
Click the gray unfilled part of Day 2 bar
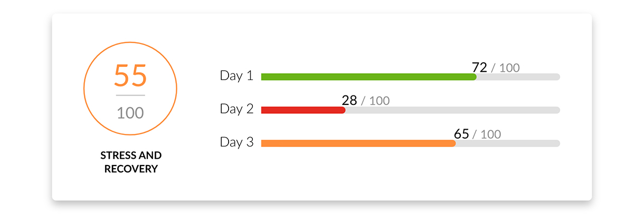pyautogui.click(x=453, y=110)
